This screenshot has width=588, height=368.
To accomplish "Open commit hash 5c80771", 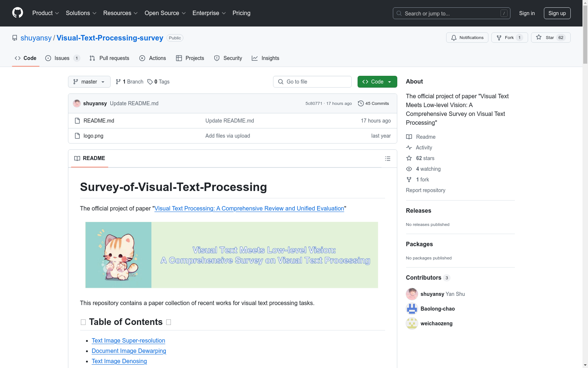I will (314, 103).
